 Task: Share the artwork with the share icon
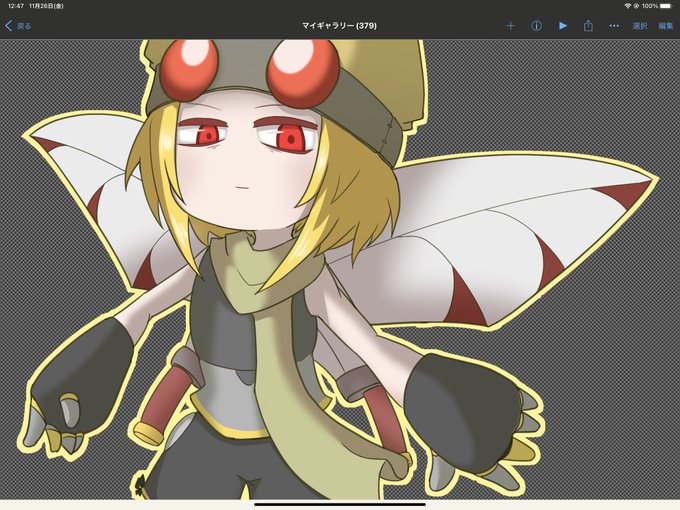[588, 26]
